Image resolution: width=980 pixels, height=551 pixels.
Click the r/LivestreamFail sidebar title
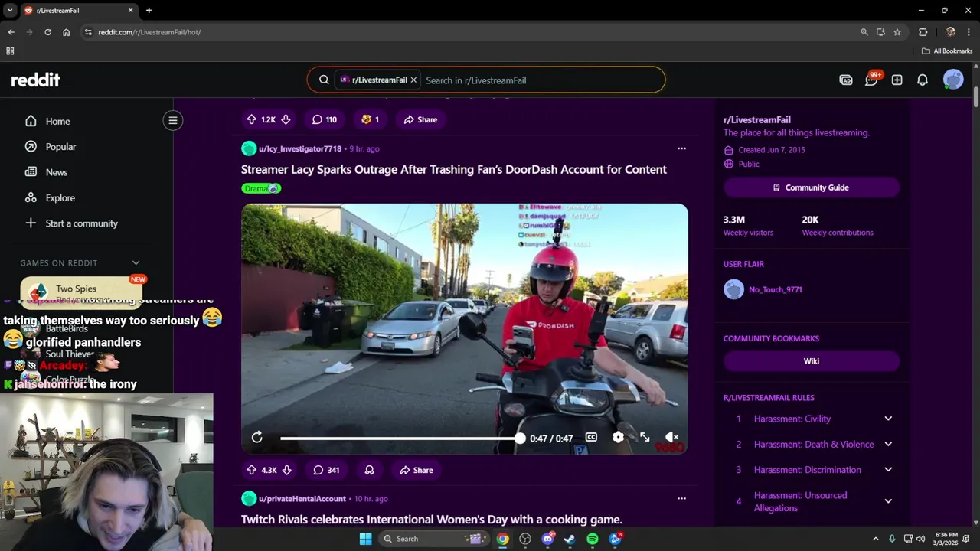point(756,119)
